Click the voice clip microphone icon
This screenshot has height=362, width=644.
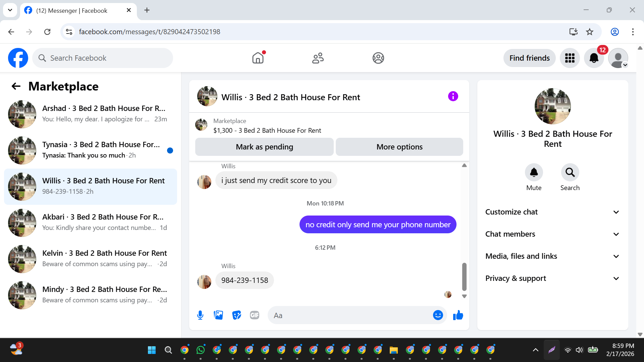pos(200,315)
